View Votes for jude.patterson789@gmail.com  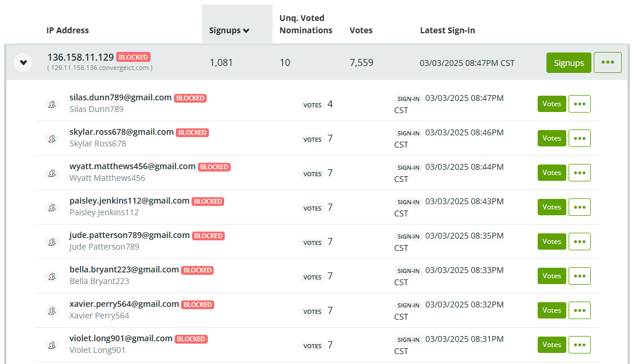pyautogui.click(x=552, y=242)
